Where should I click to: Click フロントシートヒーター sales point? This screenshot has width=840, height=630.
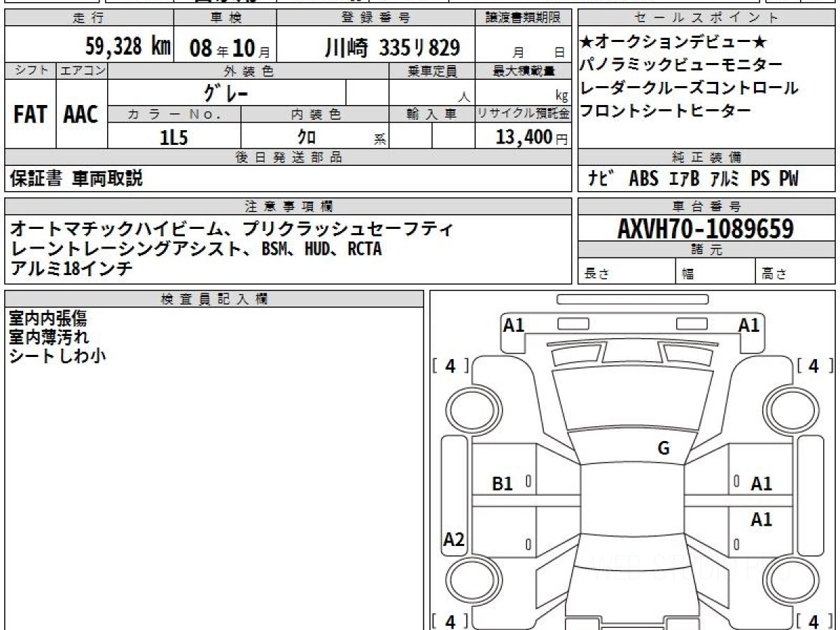tap(665, 111)
